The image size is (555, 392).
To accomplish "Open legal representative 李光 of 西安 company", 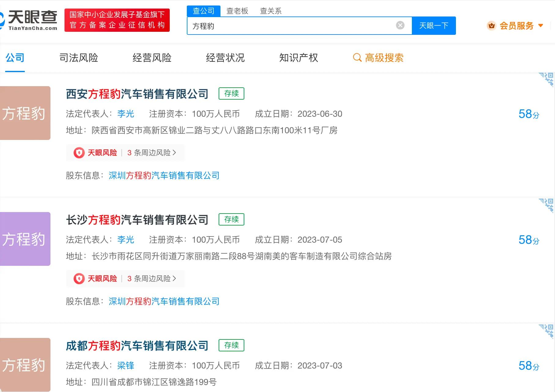I will click(x=126, y=114).
